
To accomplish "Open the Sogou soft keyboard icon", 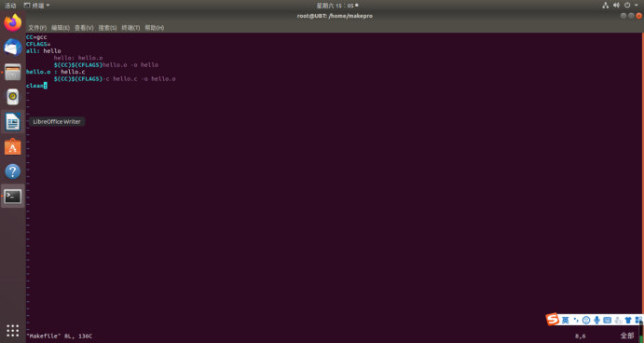I will pyautogui.click(x=608, y=320).
